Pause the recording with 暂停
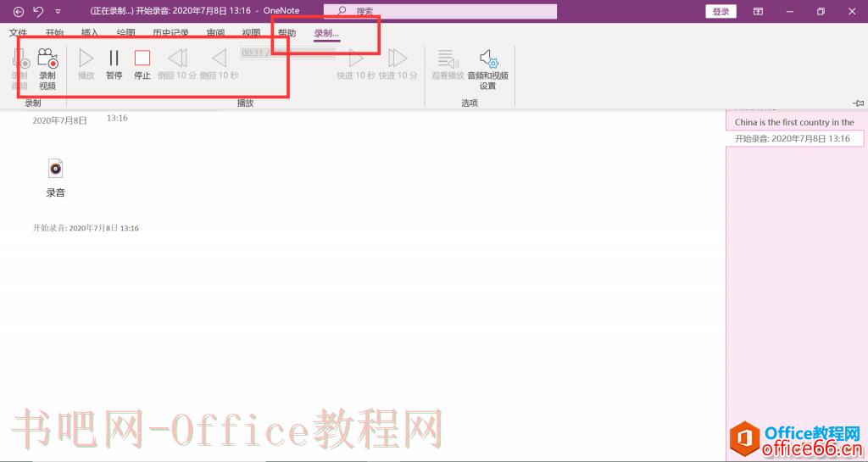The image size is (868, 462). pos(114,64)
